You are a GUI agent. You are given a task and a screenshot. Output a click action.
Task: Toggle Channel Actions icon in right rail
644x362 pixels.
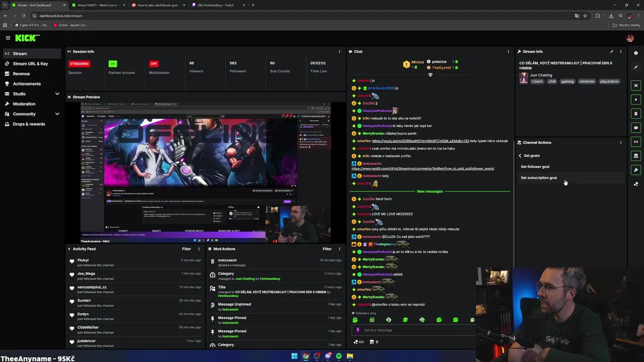coord(636,156)
